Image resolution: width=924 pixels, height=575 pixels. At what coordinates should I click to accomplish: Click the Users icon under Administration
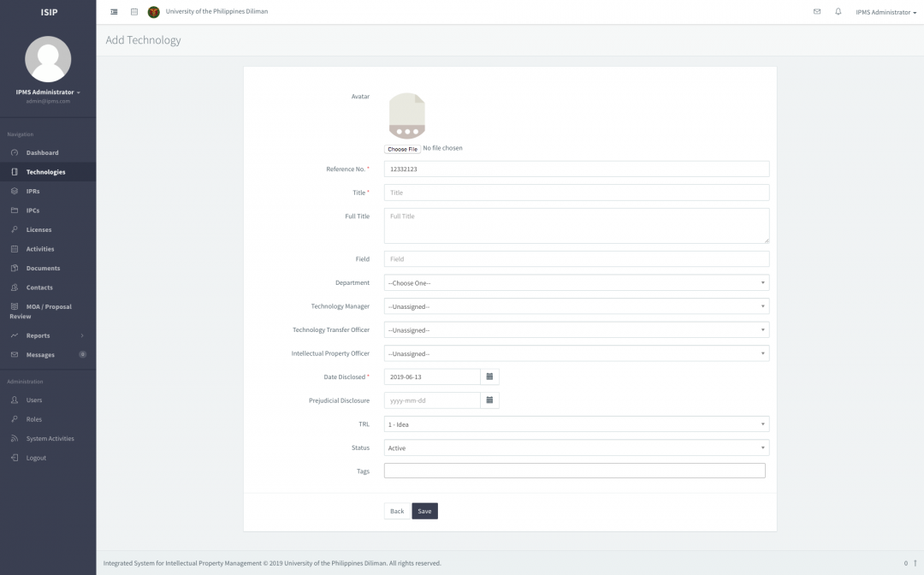click(15, 400)
